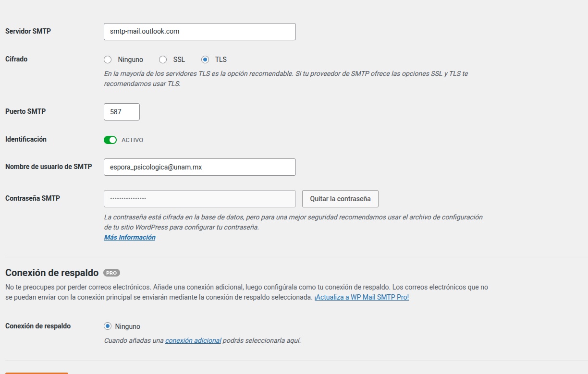Click the SMTP username input field
Viewport: 588px width, 374px height.
pos(199,167)
